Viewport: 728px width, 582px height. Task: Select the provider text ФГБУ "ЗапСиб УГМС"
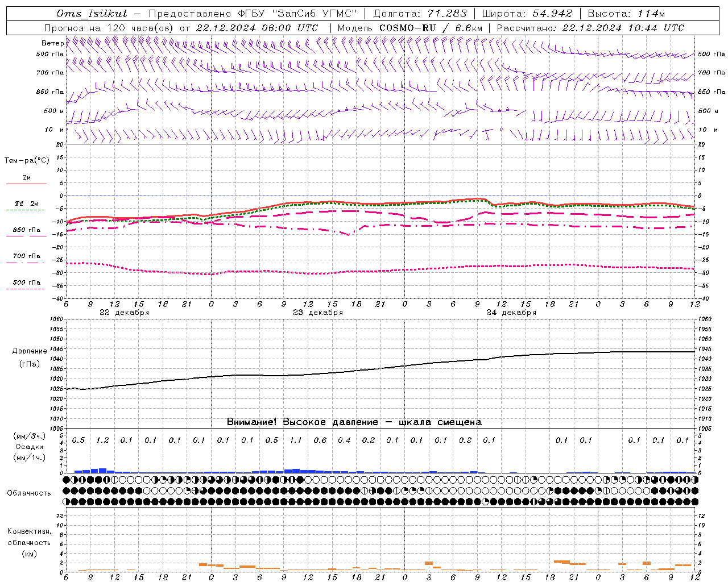point(297,14)
